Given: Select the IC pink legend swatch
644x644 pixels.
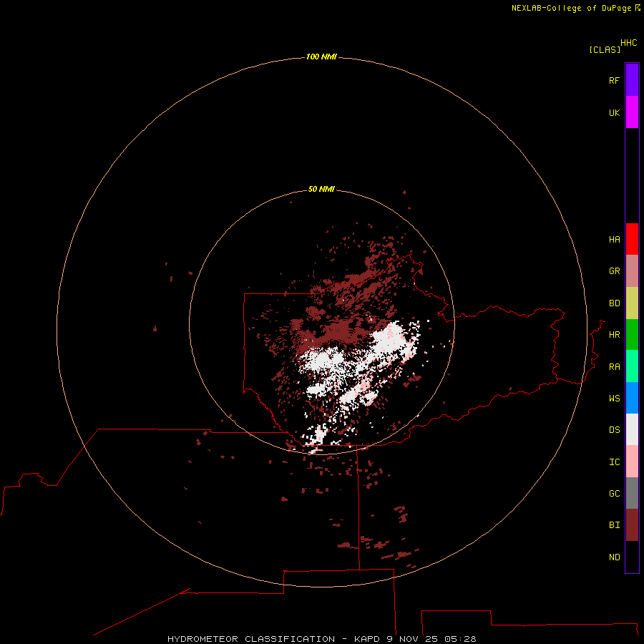Looking at the screenshot, I should coord(632,462).
